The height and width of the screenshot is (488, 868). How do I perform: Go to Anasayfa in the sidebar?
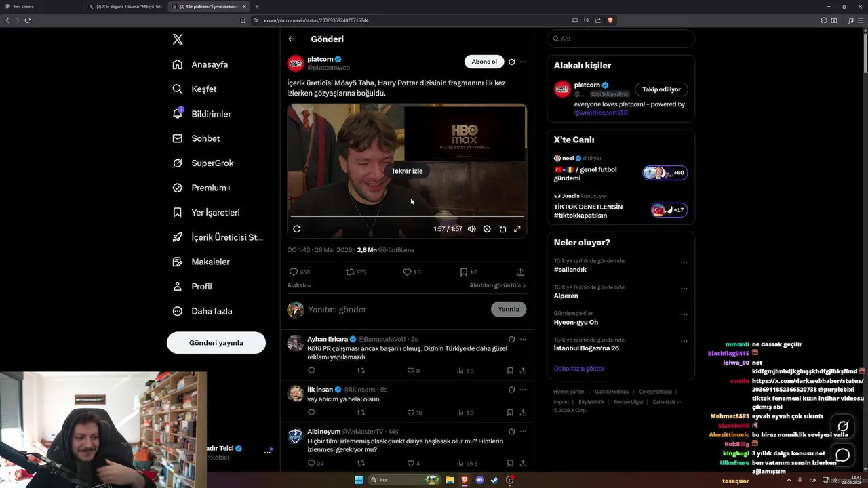pyautogui.click(x=200, y=64)
